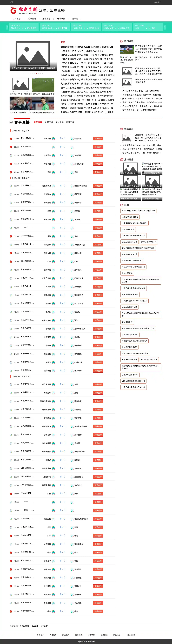Open the 98直播吧 friendly link
The width and height of the screenshot is (172, 644).
coord(24,626)
